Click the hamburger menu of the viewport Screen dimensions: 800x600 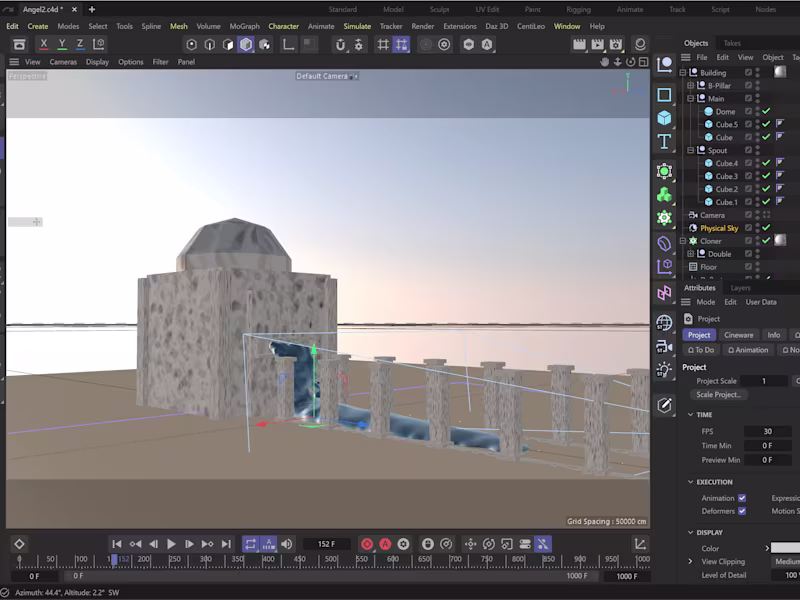click(14, 62)
